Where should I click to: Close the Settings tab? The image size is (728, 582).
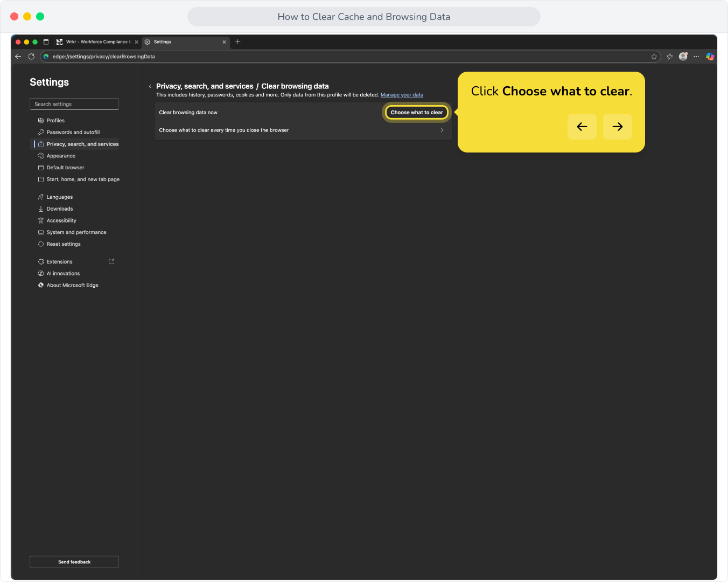pos(224,42)
